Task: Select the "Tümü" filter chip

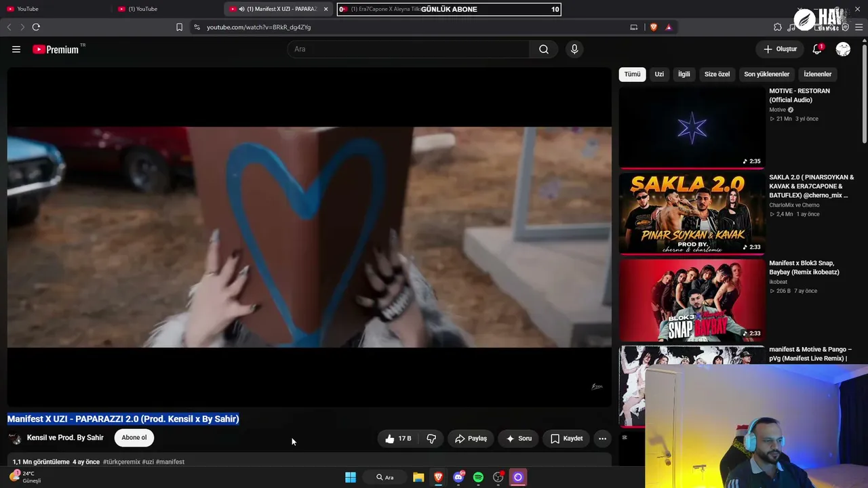Action: 632,74
